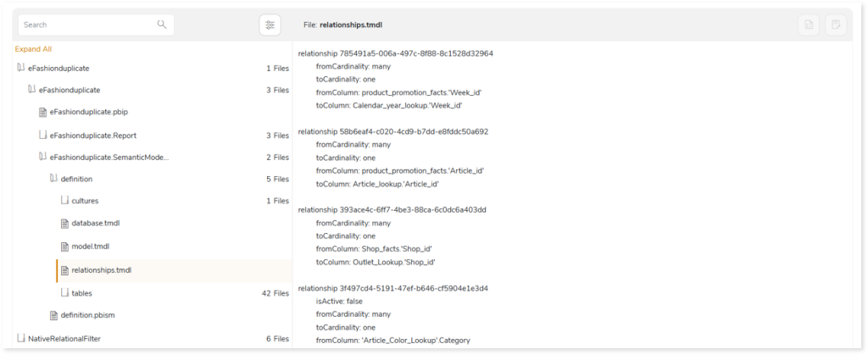Select relationships.tmdl in the file tree
Screen dimensions: 868x355
tap(102, 270)
